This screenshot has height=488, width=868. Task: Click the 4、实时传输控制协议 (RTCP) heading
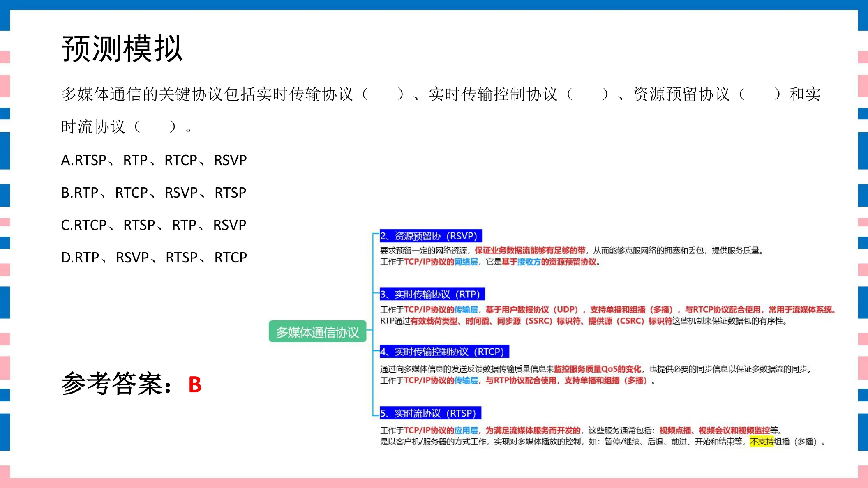coord(444,352)
